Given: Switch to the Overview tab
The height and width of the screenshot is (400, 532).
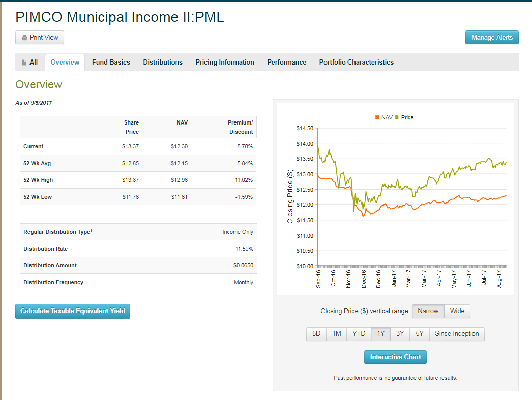Looking at the screenshot, I should (x=65, y=63).
